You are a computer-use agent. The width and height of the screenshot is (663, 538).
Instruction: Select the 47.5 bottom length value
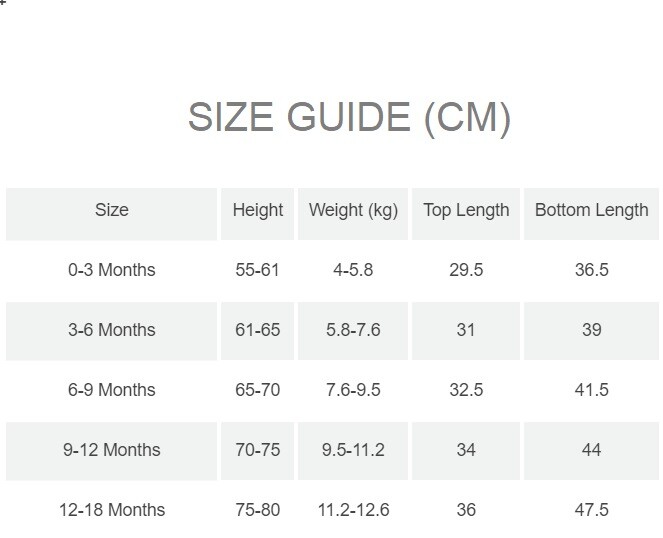(591, 510)
